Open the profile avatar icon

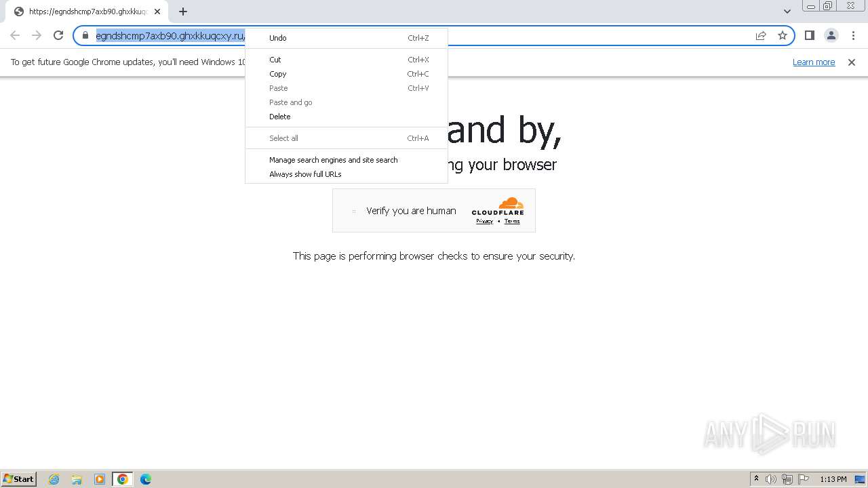coord(831,35)
